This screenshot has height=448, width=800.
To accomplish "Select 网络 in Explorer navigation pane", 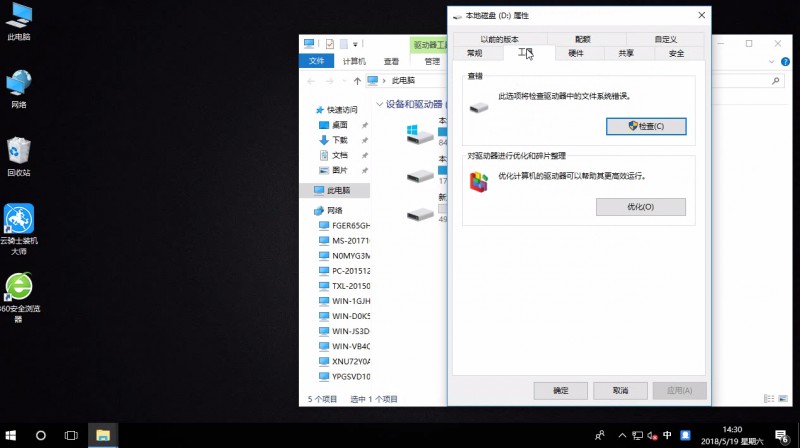I will point(329,210).
